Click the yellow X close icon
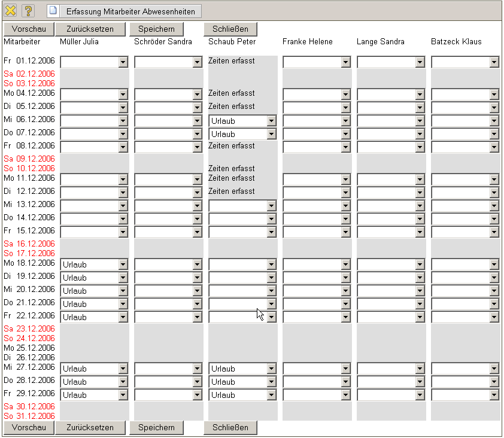Viewport: 504px width, 438px height. coord(10,11)
